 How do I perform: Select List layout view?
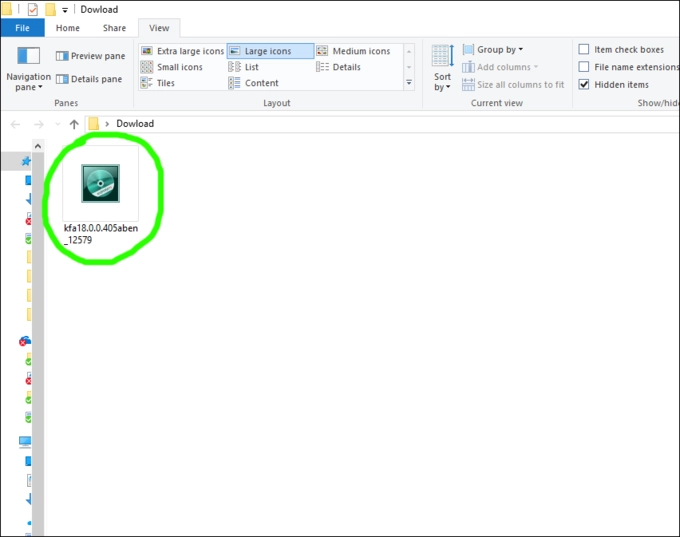click(x=243, y=67)
